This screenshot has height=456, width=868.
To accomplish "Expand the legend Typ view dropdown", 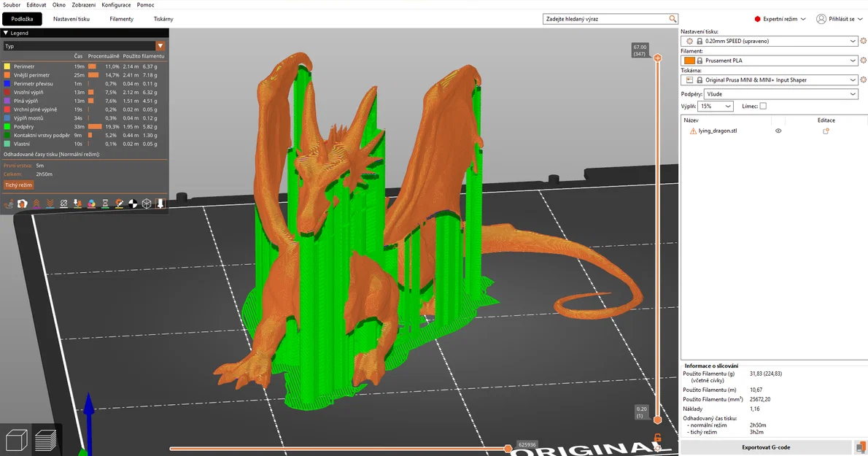I will pyautogui.click(x=160, y=46).
